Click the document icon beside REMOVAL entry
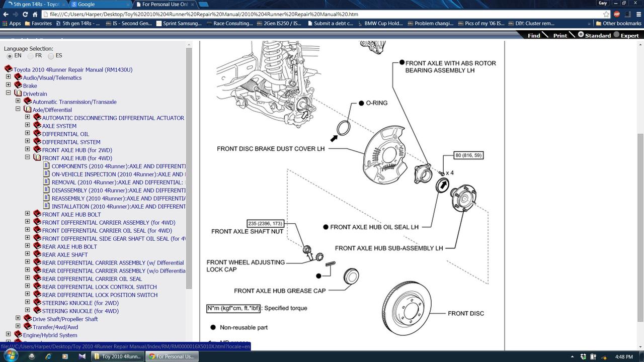This screenshot has width=644, height=362. (46, 182)
